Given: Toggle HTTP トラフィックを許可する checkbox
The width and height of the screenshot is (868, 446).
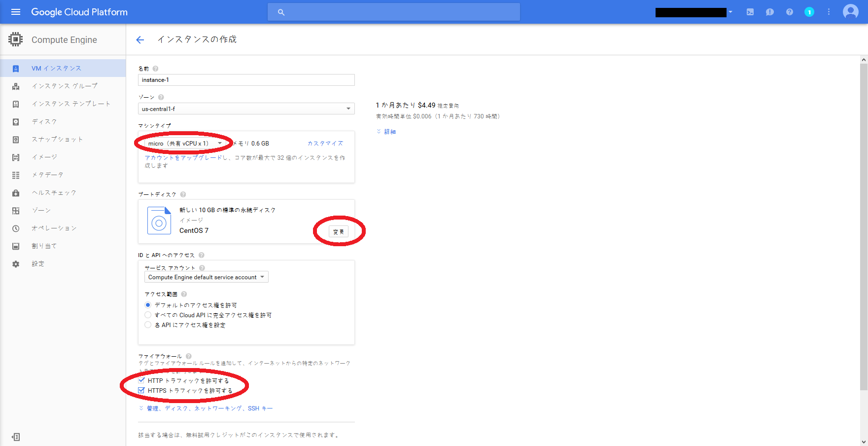Looking at the screenshot, I should (x=141, y=380).
